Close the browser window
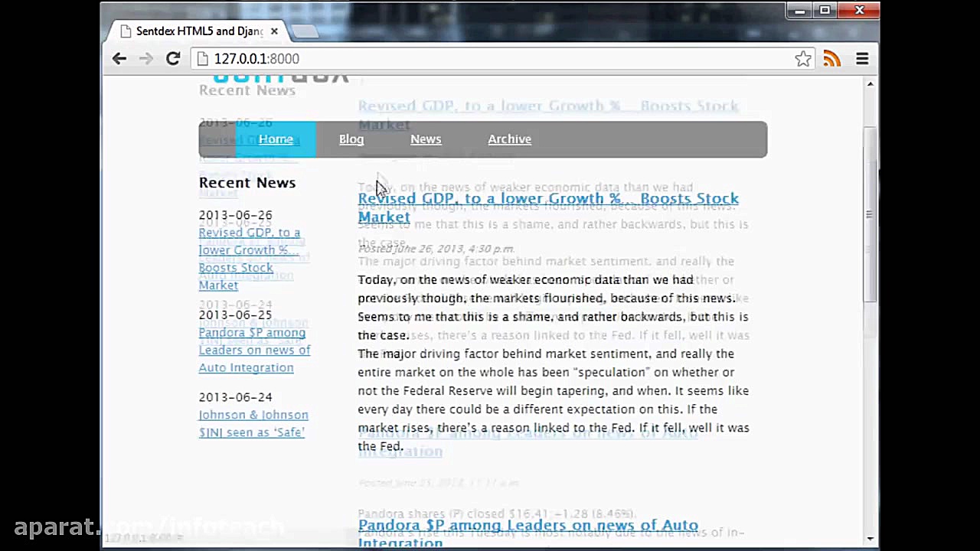This screenshot has width=980, height=551. click(859, 10)
